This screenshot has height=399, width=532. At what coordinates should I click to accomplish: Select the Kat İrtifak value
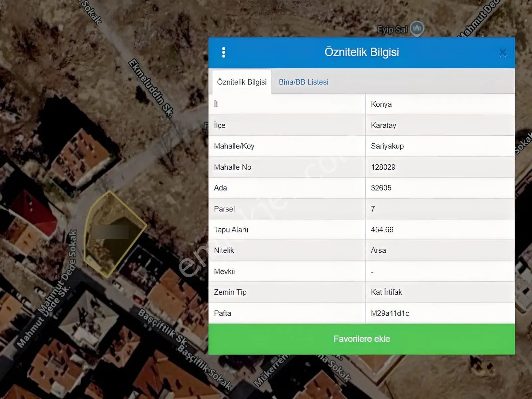pyautogui.click(x=386, y=292)
